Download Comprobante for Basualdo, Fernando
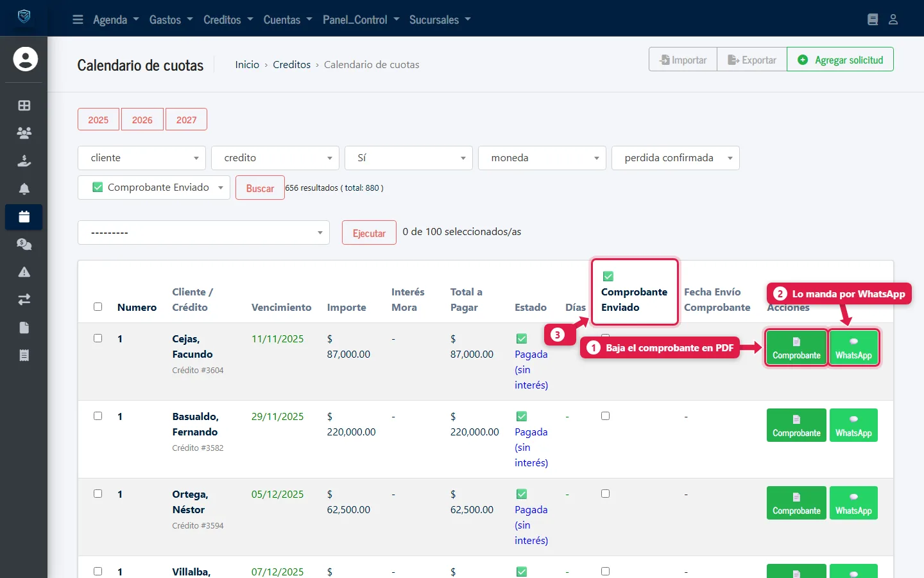924x578 pixels. tap(796, 425)
